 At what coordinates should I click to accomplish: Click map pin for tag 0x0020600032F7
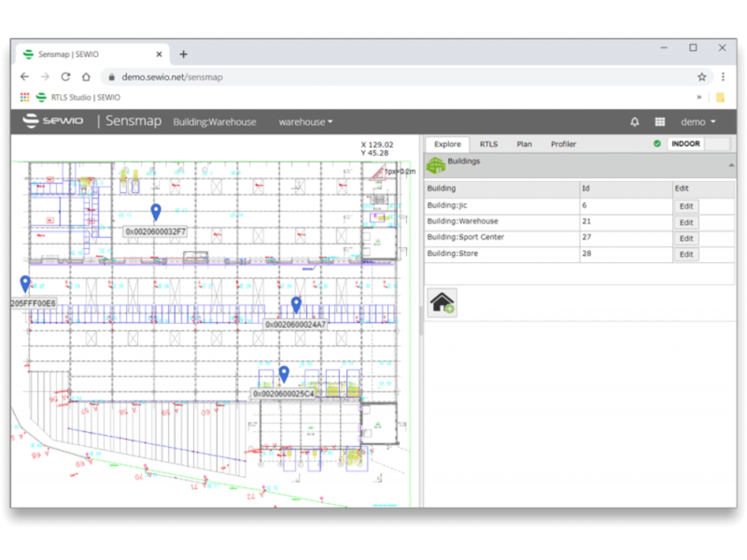156,212
